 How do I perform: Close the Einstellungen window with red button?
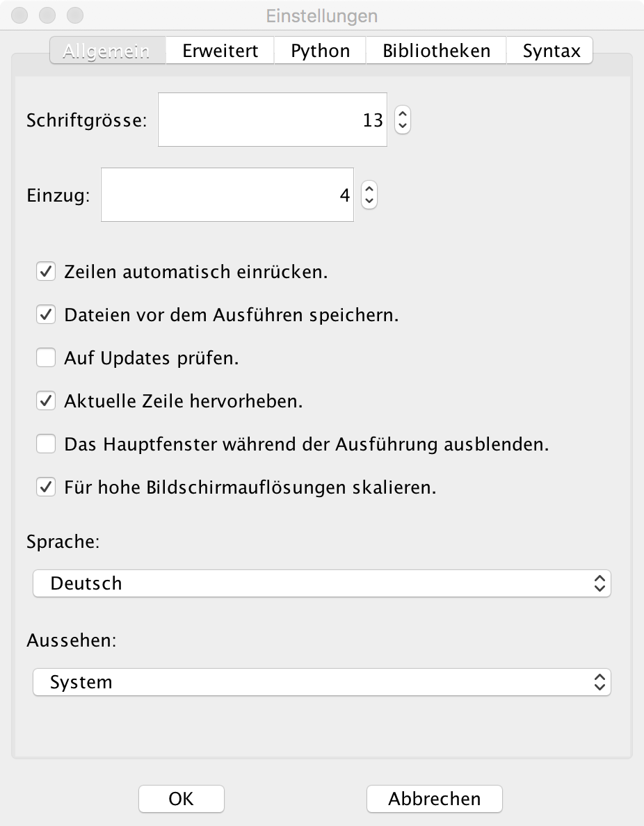[21, 15]
